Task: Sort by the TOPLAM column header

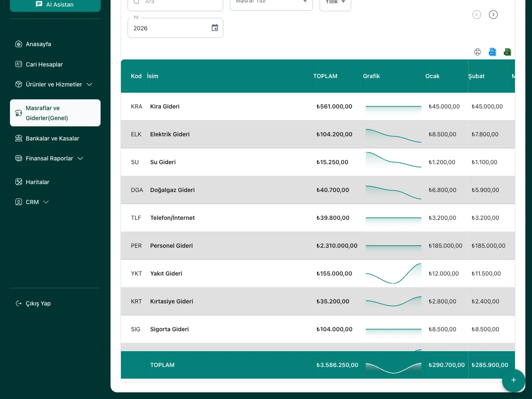Action: click(x=325, y=76)
